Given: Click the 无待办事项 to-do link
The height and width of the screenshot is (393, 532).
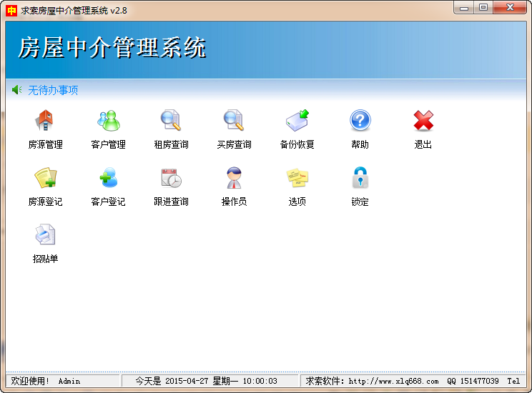Looking at the screenshot, I should (x=53, y=90).
